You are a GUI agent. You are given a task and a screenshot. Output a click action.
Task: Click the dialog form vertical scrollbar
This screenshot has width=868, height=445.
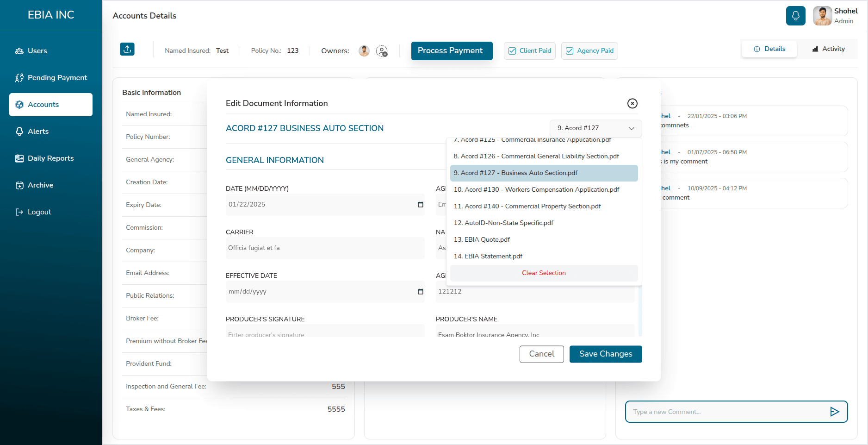pos(640,310)
